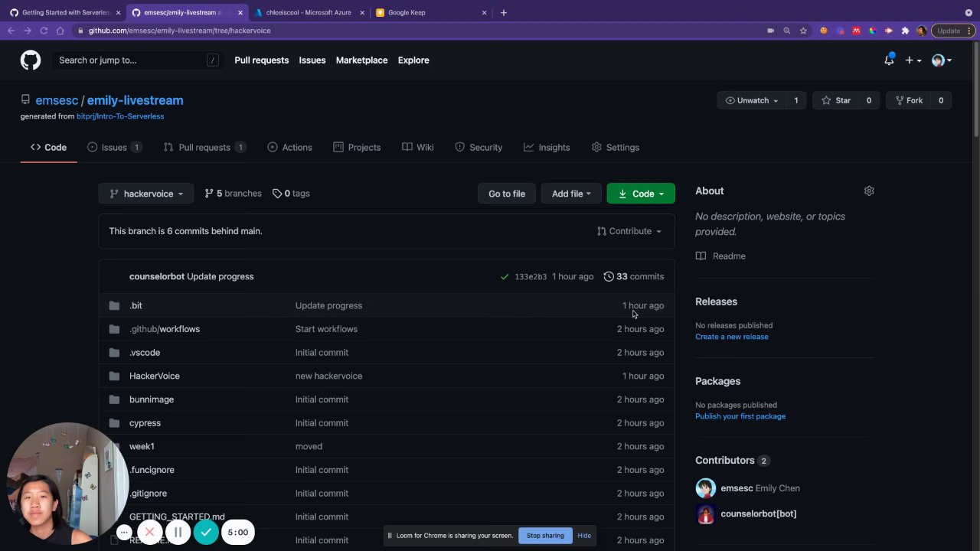980x551 pixels.
Task: Open the counselorbot[bot] contributor link
Action: pyautogui.click(x=758, y=514)
